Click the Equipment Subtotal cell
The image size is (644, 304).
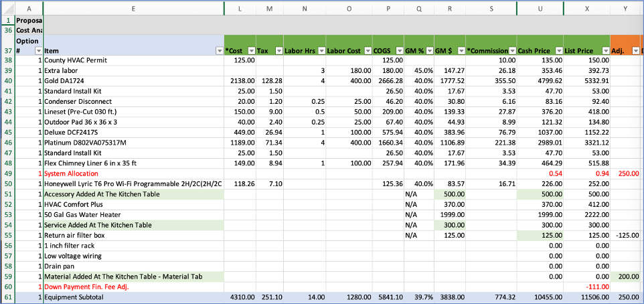click(133, 297)
